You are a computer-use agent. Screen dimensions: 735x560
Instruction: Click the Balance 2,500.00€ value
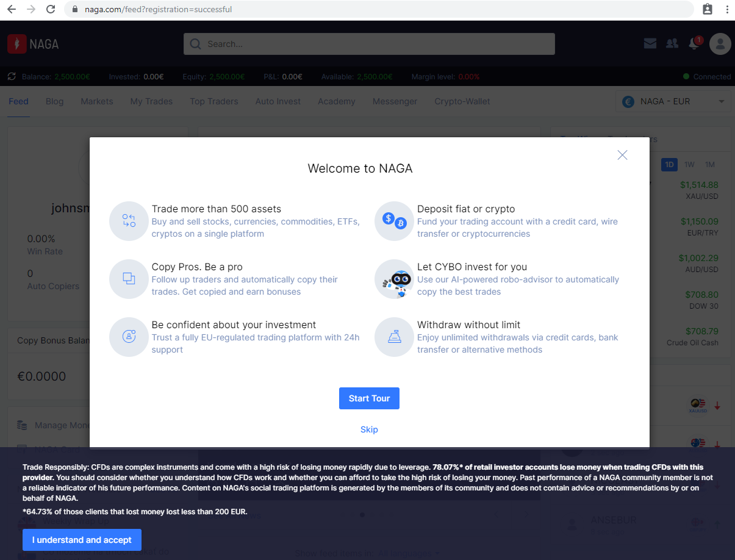pos(72,77)
